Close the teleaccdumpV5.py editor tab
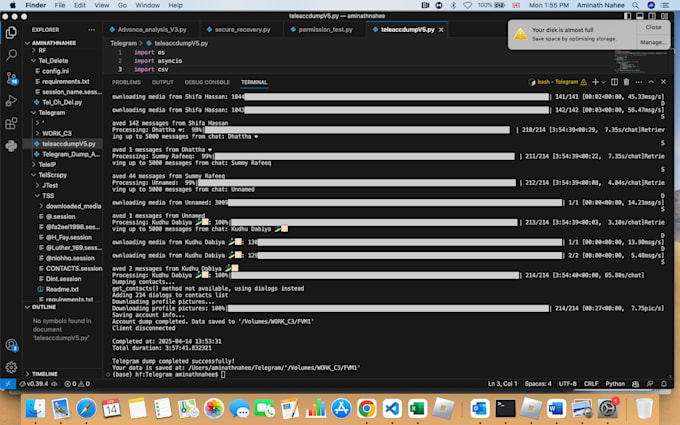 (441, 30)
